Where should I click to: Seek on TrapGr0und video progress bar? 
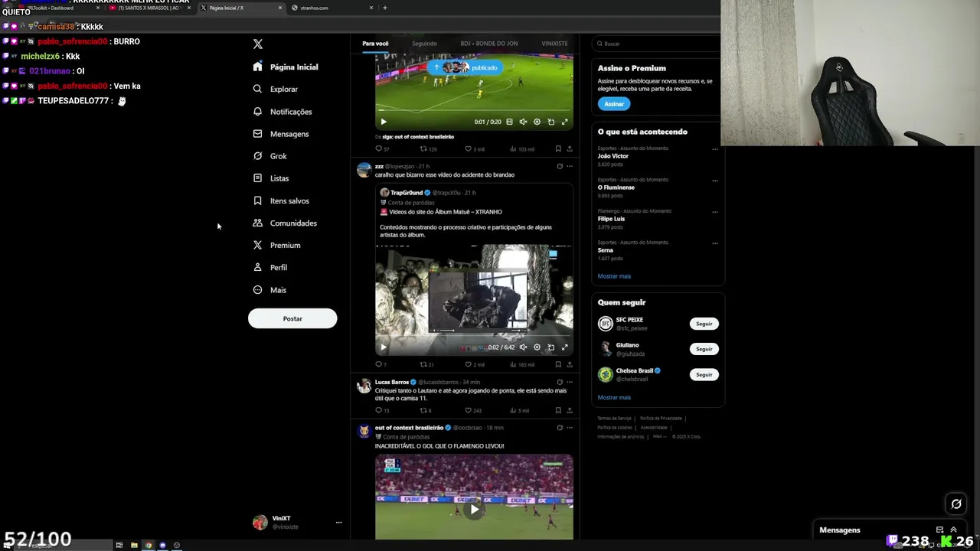click(x=474, y=337)
